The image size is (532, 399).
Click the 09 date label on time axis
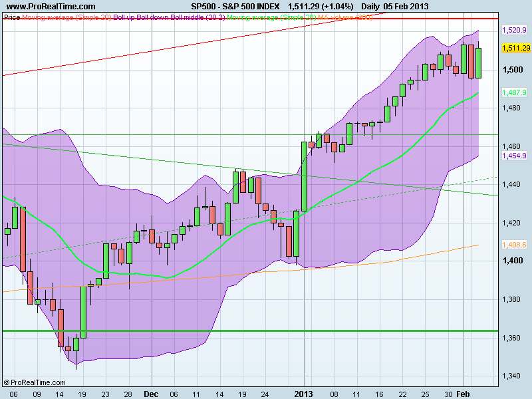(37, 394)
